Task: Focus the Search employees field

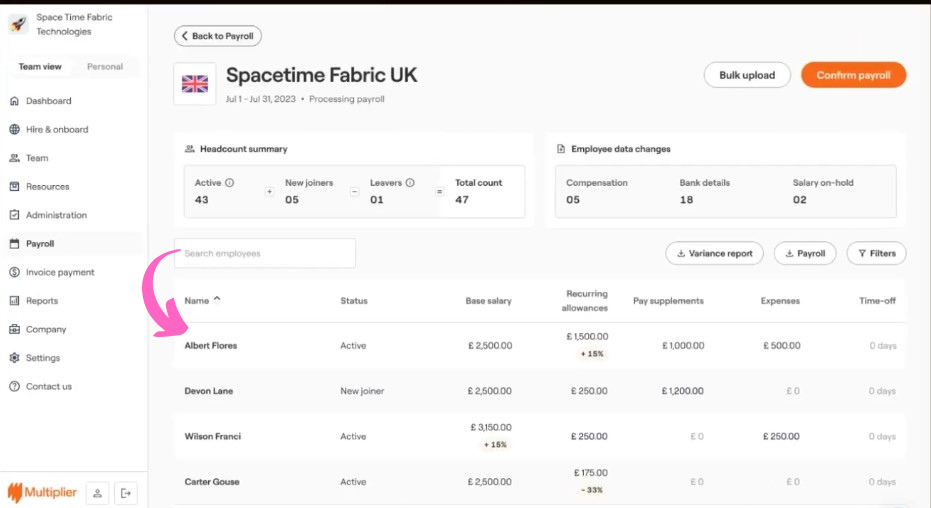Action: click(265, 253)
